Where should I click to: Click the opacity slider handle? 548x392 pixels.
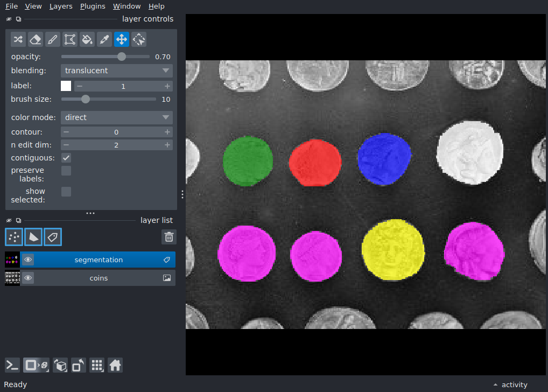[x=121, y=57]
